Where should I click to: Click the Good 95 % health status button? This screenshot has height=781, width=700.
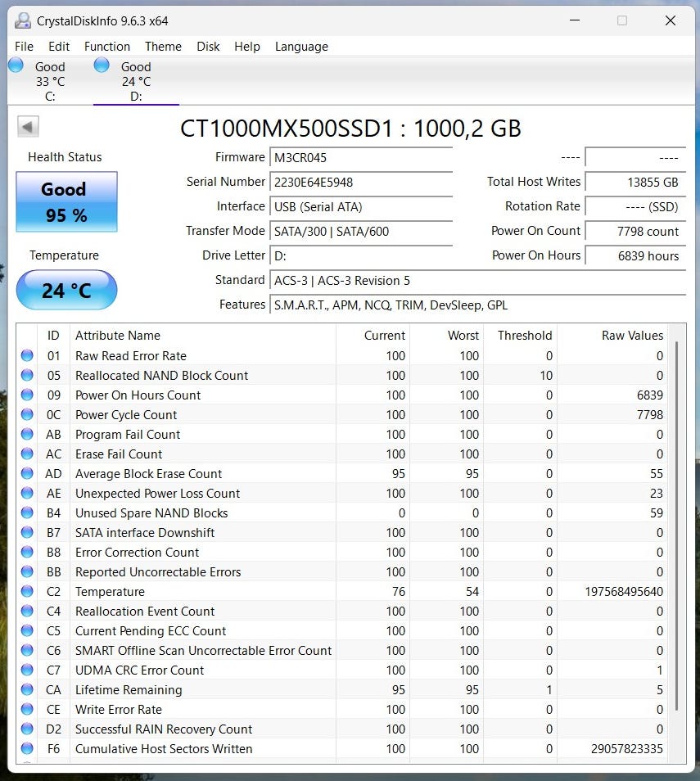[67, 201]
